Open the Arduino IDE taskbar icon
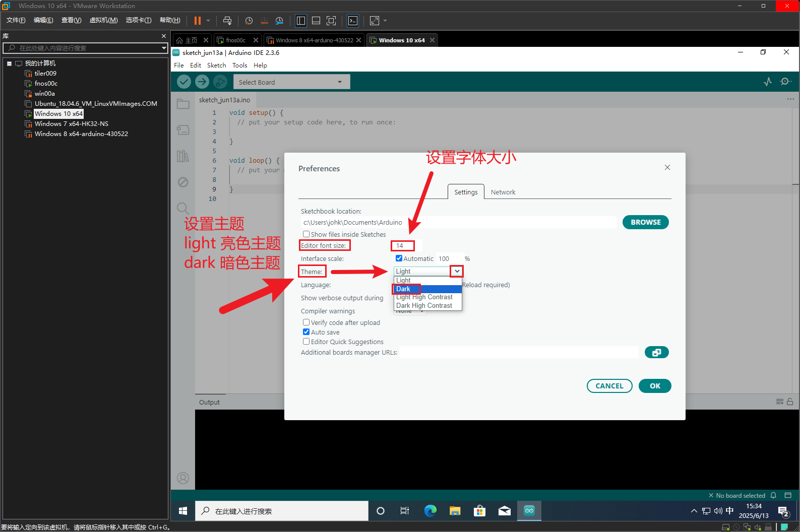 click(529, 511)
